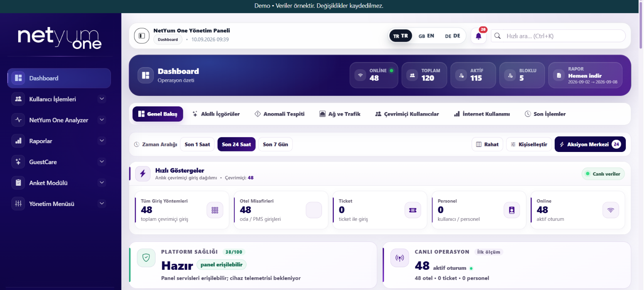Open the notifications bell
This screenshot has width=644, height=290.
478,36
